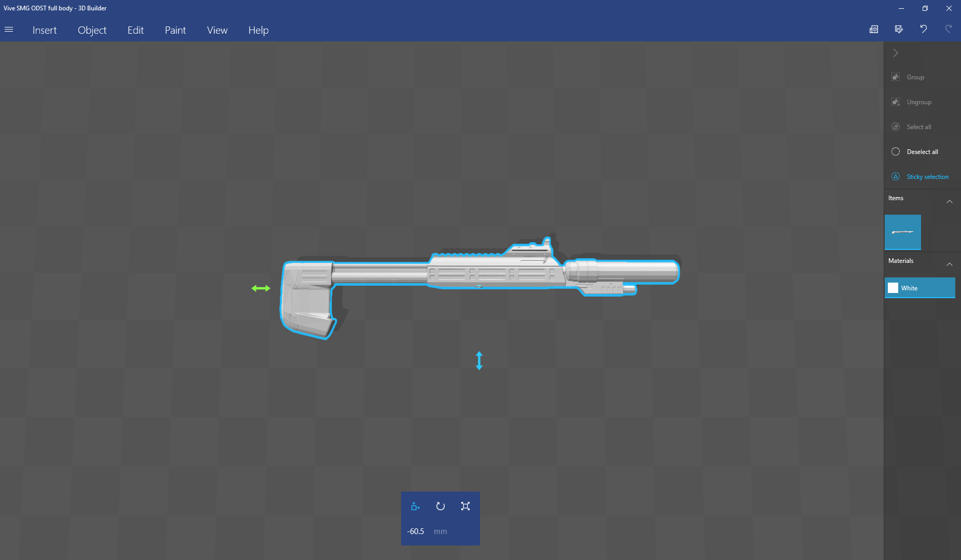Click the save icon in the toolbar
The image size is (961, 560).
(x=899, y=29)
